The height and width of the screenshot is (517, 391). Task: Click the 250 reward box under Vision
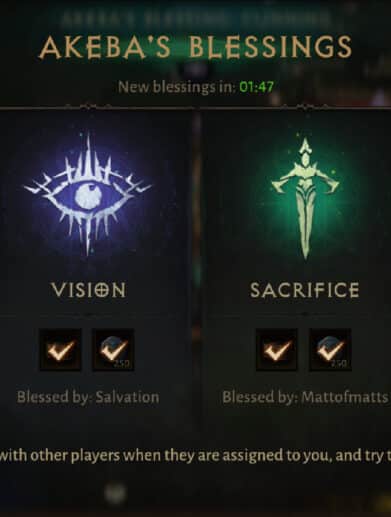[x=113, y=350]
